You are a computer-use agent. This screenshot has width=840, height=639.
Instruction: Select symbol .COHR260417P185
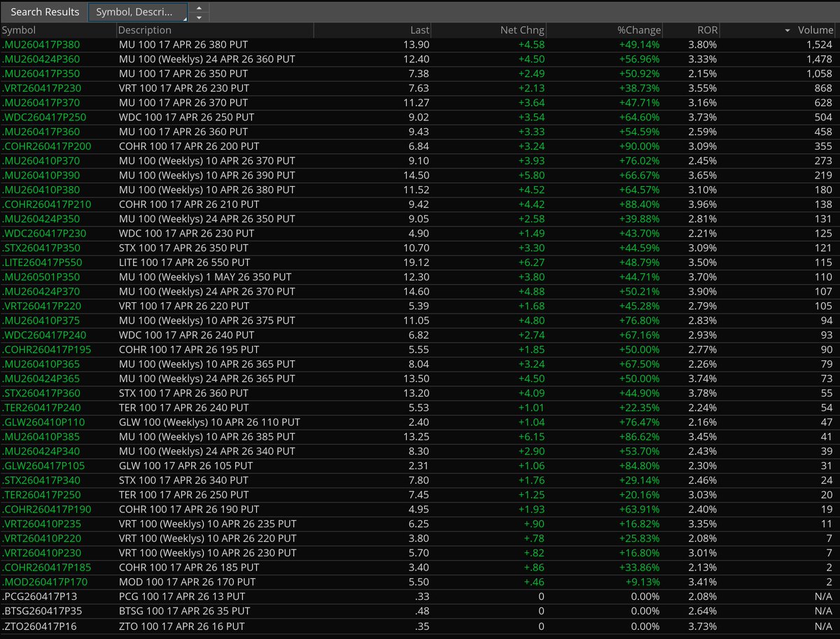(x=46, y=568)
